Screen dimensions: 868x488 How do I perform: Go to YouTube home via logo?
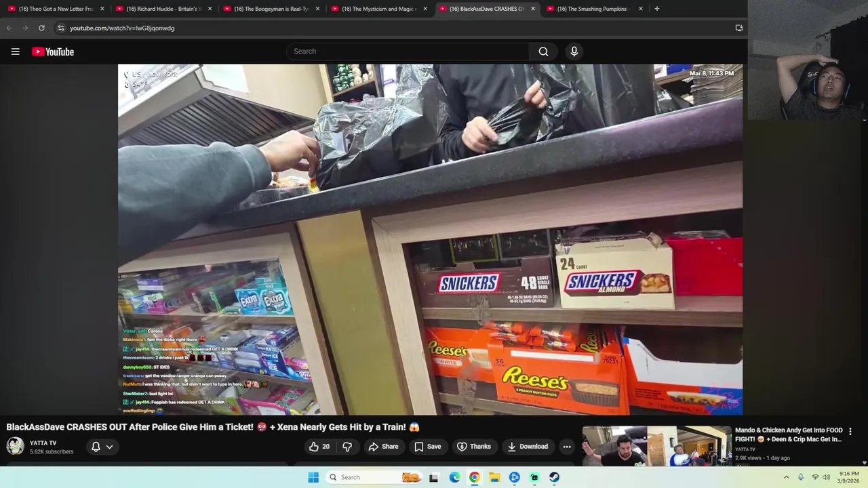[x=53, y=52]
